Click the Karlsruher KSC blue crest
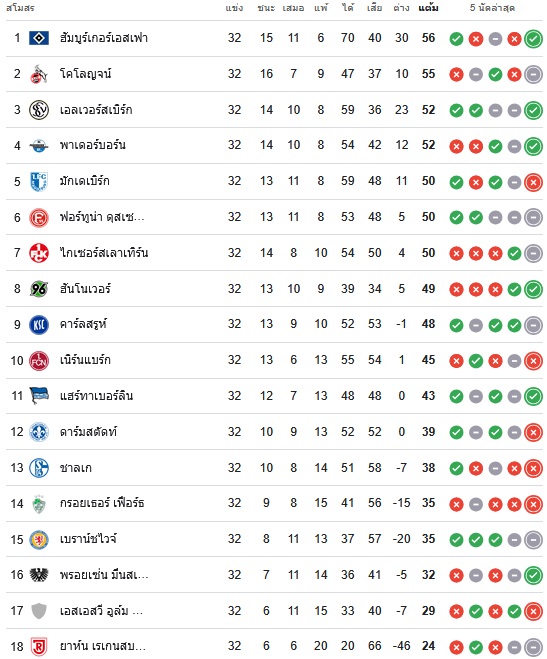The width and height of the screenshot is (547, 659). tap(39, 325)
